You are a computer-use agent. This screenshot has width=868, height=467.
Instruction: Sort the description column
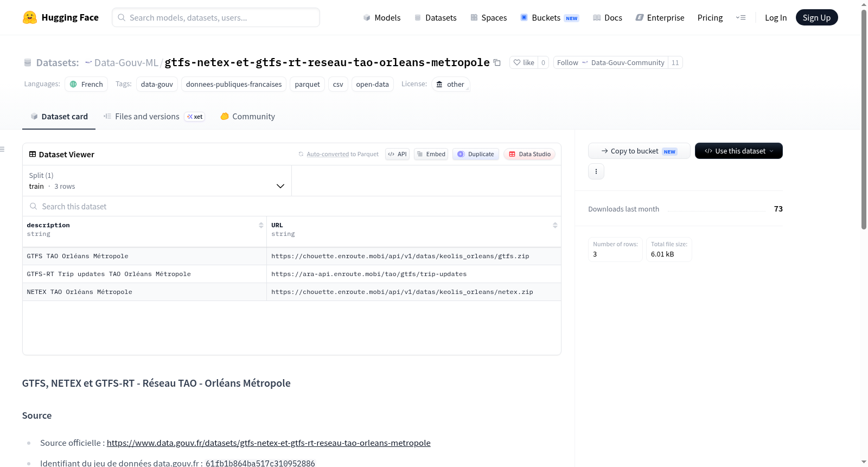261,225
